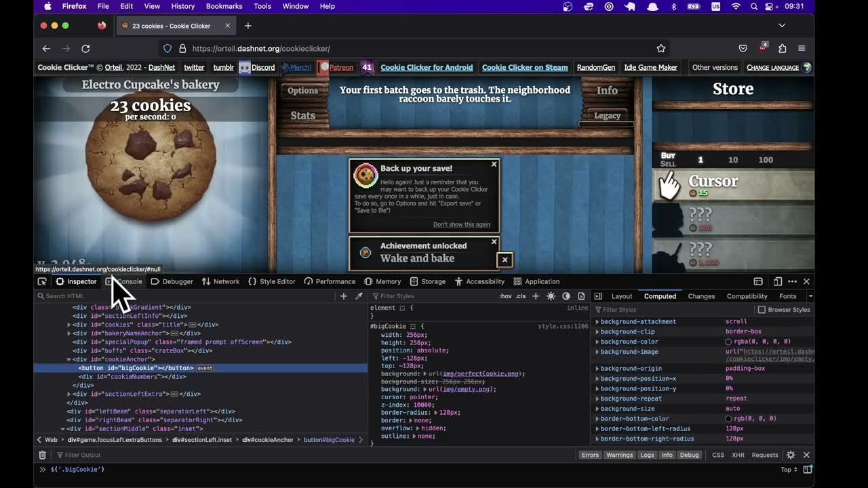Toggle dark color scheme simulation icon
The width and height of the screenshot is (868, 488).
(x=566, y=296)
